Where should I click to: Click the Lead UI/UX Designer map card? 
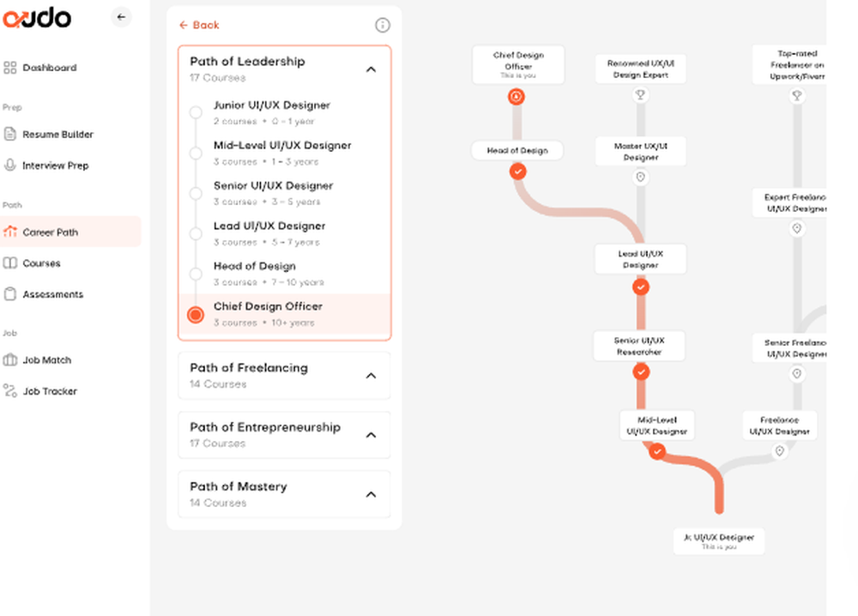640,259
